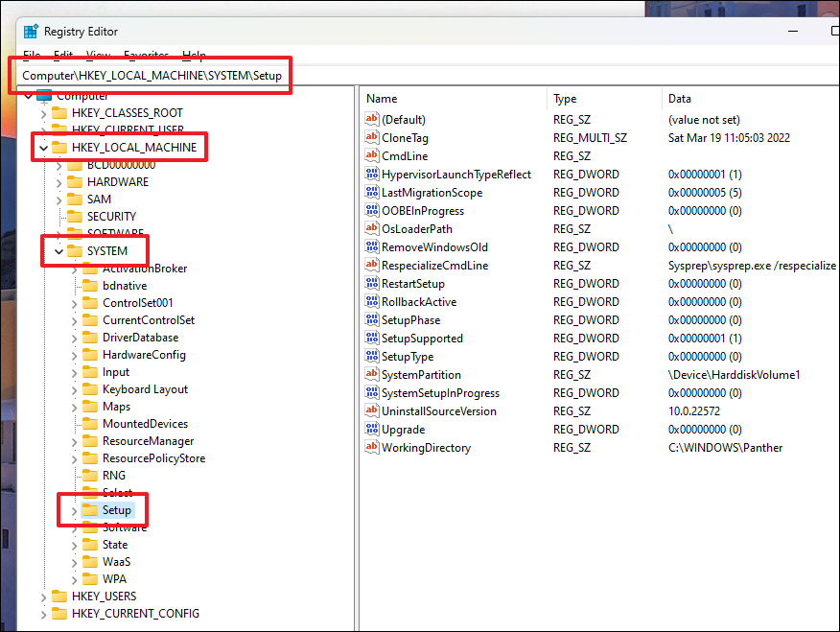The height and width of the screenshot is (632, 840).
Task: Open the File menu
Action: (x=32, y=55)
